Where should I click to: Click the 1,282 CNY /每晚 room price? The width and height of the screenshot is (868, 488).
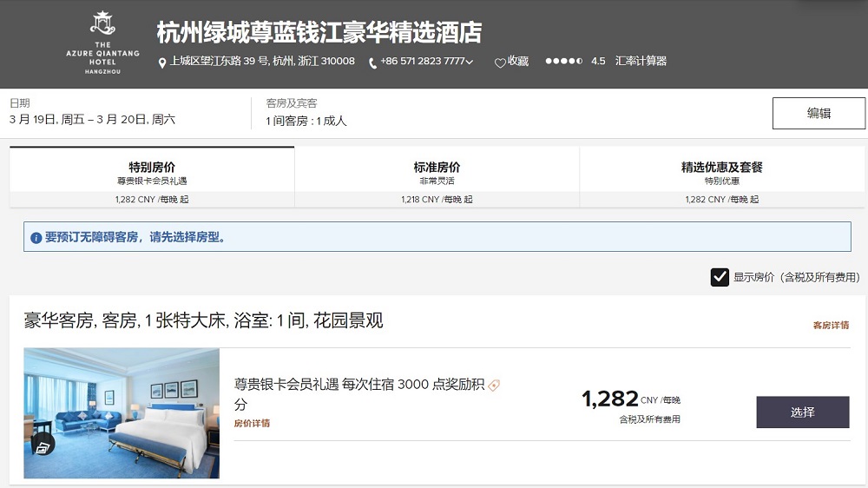coord(630,399)
